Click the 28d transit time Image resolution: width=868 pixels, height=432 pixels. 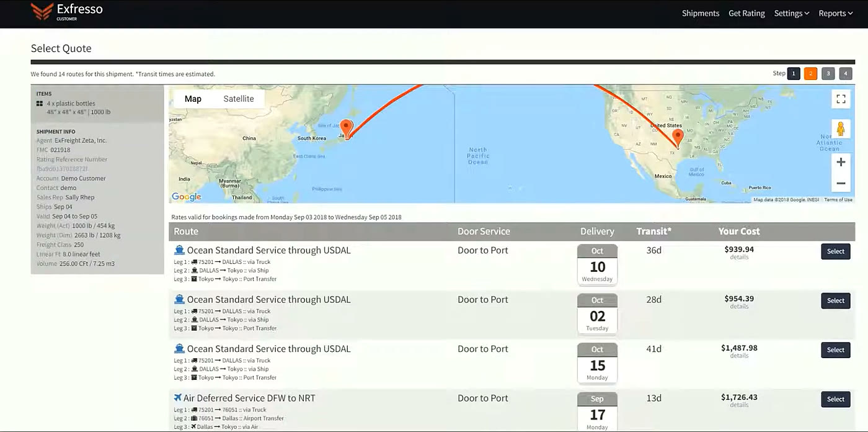tap(654, 299)
